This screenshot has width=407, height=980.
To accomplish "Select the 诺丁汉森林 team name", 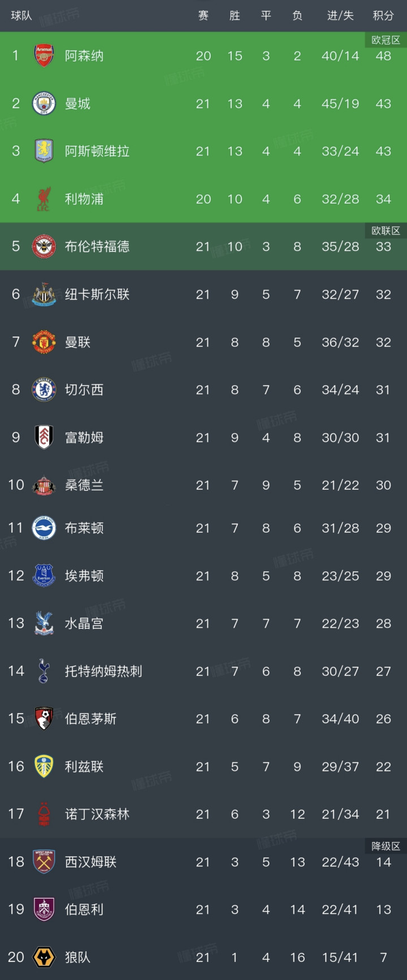I will [97, 814].
